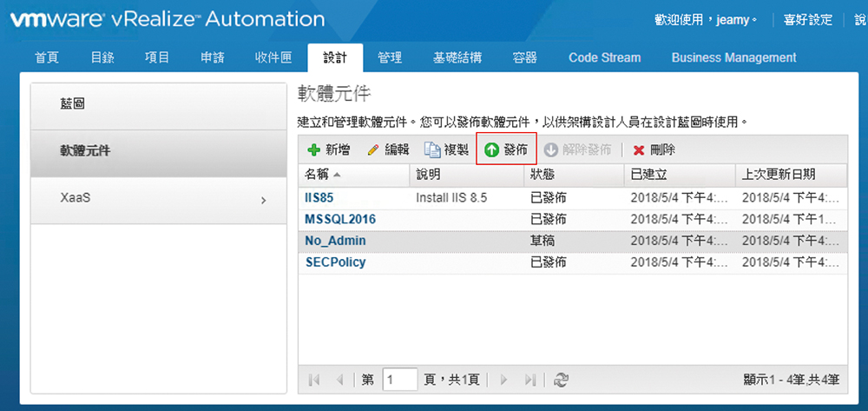Image resolution: width=868 pixels, height=411 pixels.
Task: Go to first page arrow
Action: click(x=314, y=380)
